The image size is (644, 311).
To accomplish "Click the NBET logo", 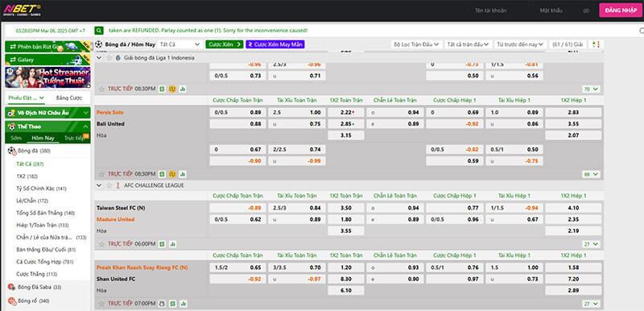I will (22, 10).
